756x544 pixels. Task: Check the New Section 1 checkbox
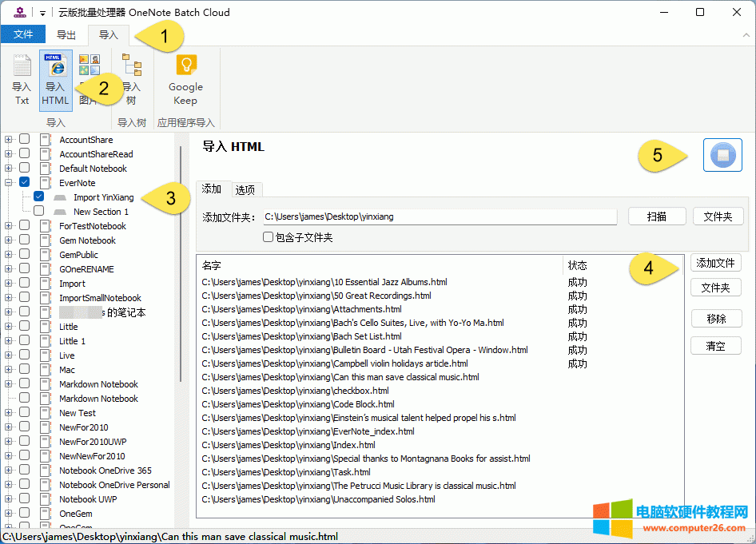click(x=37, y=211)
